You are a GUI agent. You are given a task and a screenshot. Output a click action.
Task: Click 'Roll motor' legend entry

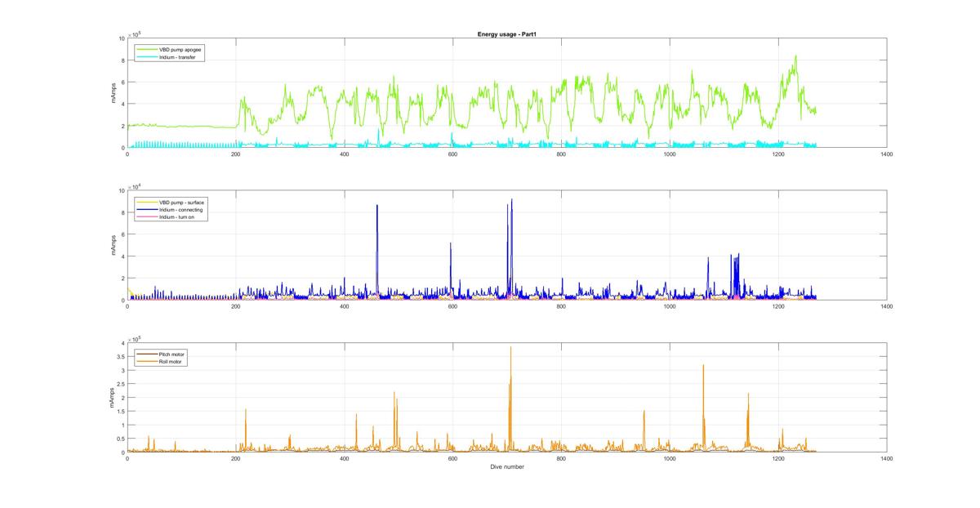(161, 361)
